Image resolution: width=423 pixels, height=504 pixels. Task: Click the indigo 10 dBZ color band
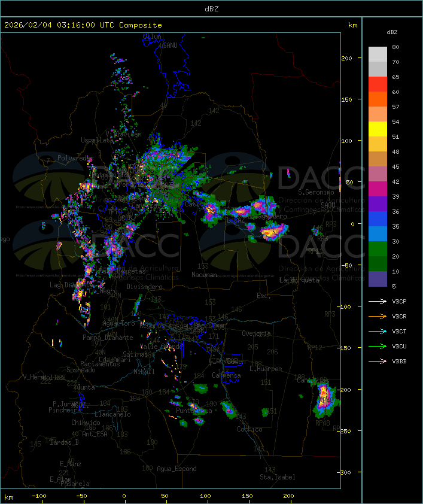[378, 279]
